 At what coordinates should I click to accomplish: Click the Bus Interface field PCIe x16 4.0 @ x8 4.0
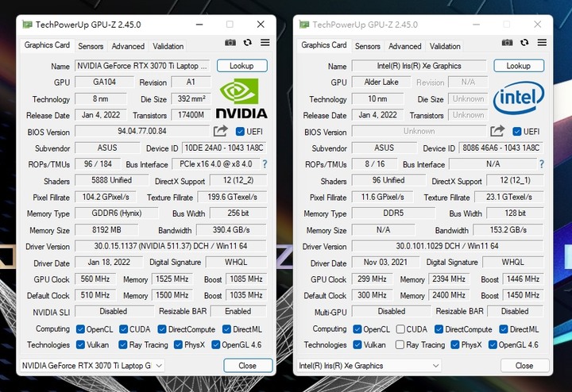coord(215,164)
